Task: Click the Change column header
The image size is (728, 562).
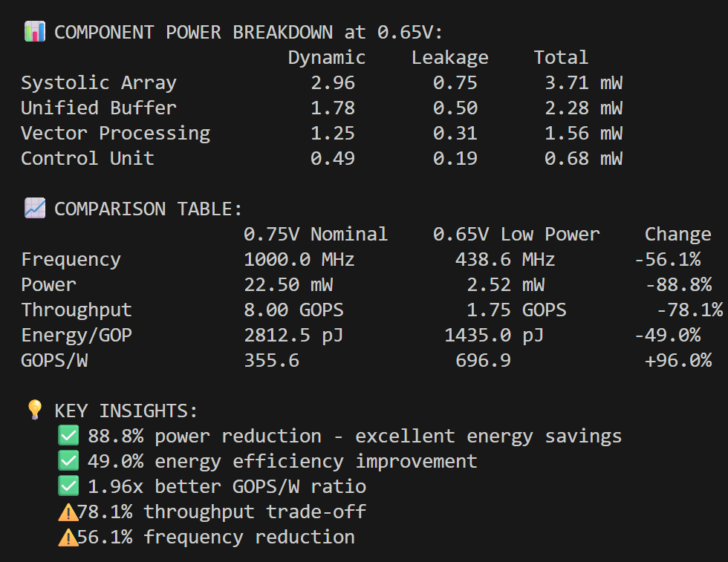Action: [677, 234]
